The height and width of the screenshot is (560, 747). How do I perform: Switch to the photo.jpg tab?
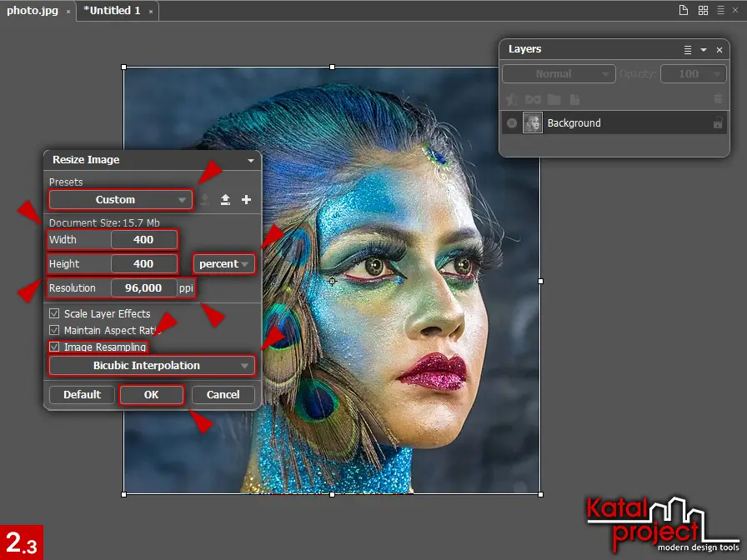pos(33,11)
